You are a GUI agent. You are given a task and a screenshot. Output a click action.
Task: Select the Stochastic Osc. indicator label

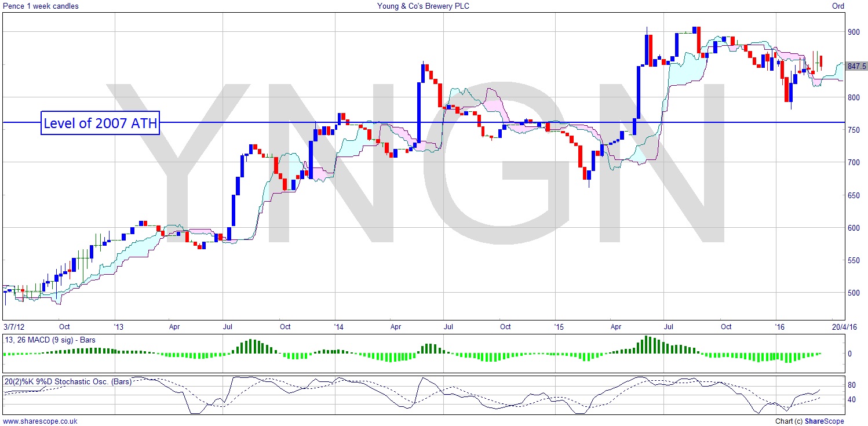68,381
